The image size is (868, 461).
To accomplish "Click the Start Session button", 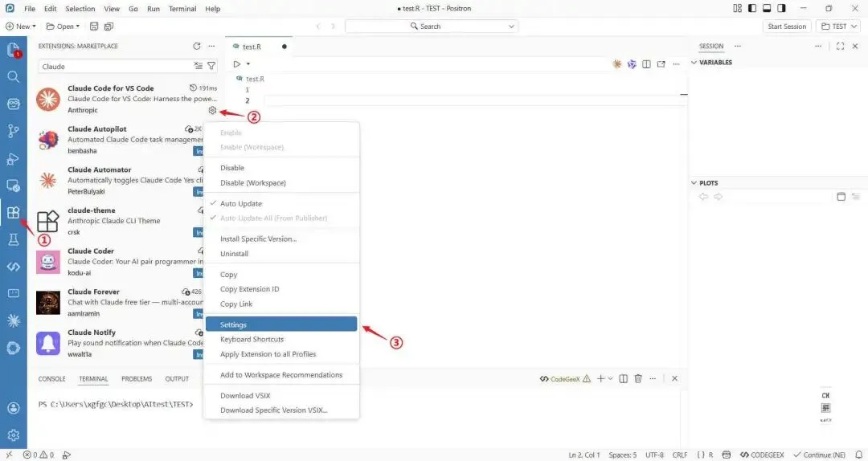I will [787, 26].
